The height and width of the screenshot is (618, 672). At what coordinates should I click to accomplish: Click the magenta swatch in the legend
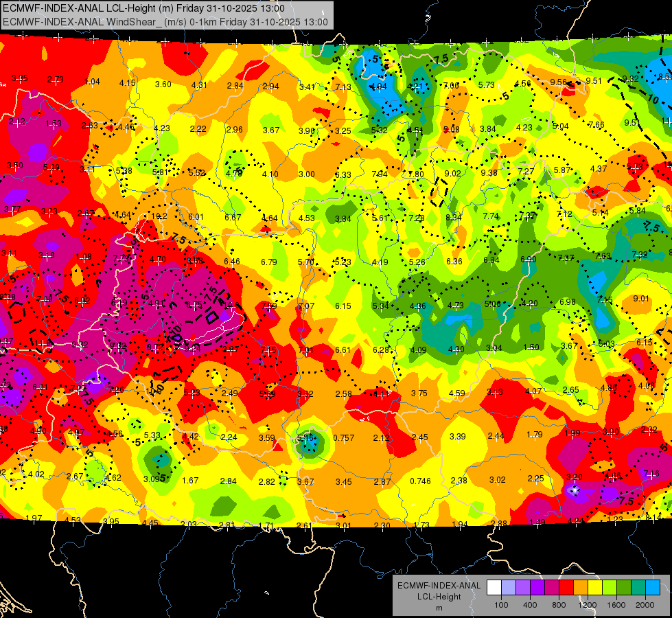[x=552, y=588]
